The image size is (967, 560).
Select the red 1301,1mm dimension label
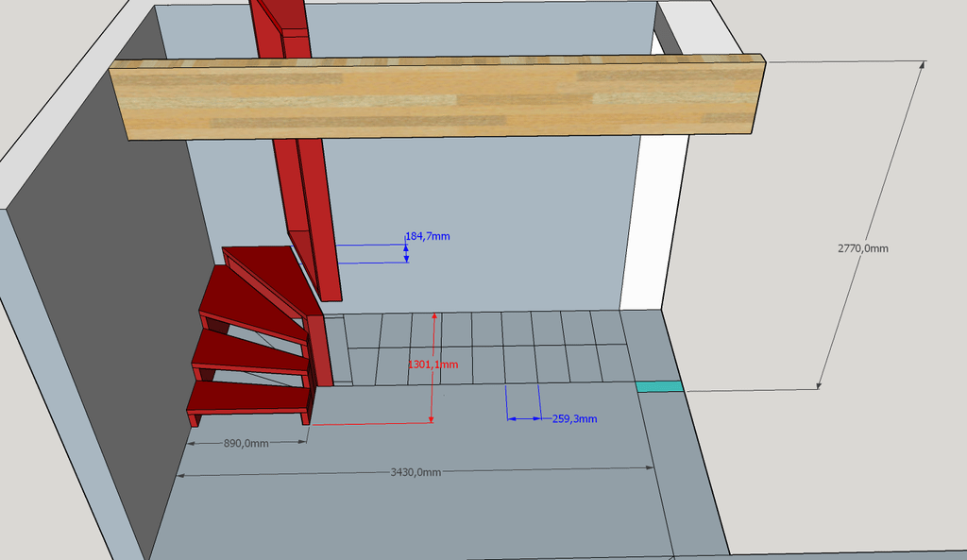tap(433, 365)
